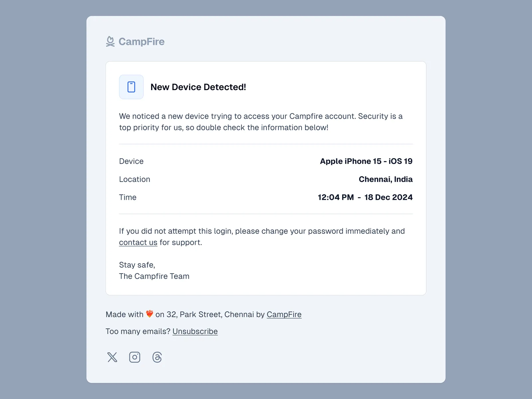Click the Location row label
Screen dimensions: 532x399
[135, 179]
